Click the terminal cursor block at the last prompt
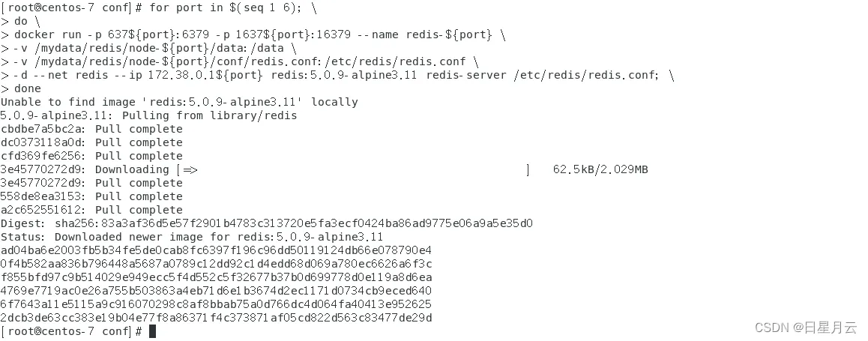Image resolution: width=868 pixels, height=341 pixels. pyautogui.click(x=152, y=331)
